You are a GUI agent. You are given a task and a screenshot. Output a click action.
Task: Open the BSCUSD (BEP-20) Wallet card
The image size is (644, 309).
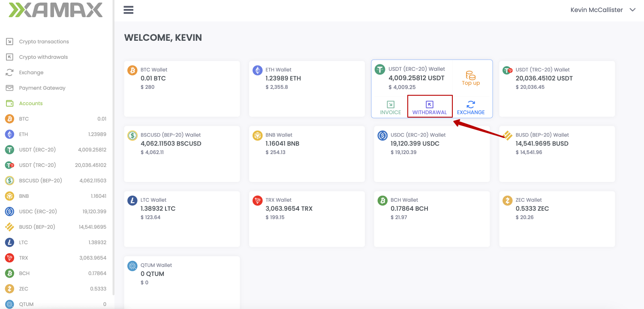[182, 154]
